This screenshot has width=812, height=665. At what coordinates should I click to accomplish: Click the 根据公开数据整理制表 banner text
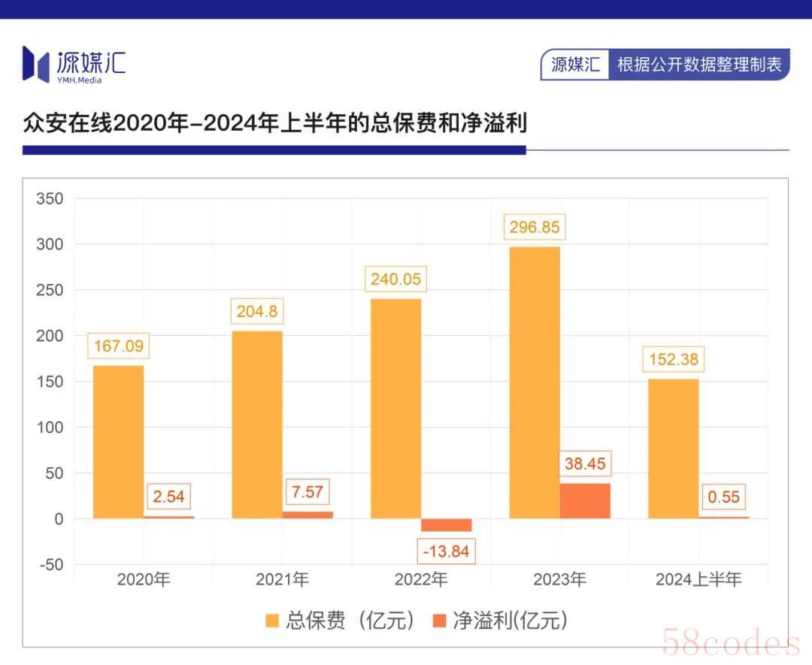point(699,65)
